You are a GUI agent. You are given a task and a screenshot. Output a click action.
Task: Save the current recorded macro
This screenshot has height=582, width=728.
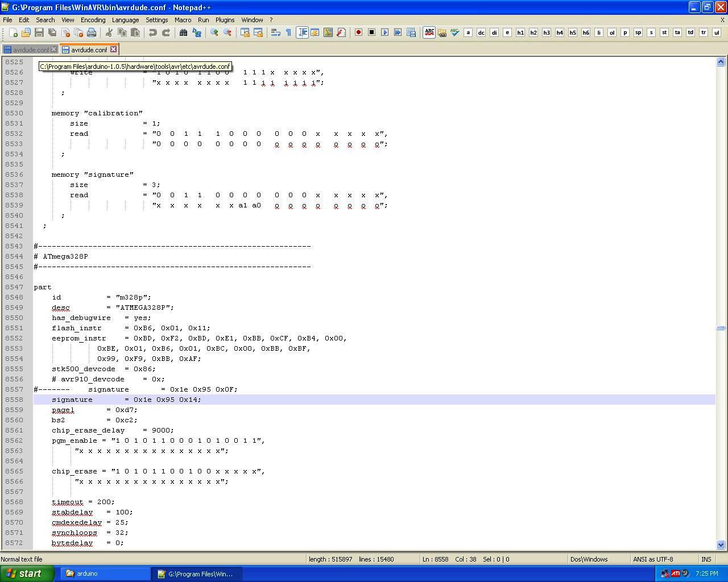pos(411,32)
